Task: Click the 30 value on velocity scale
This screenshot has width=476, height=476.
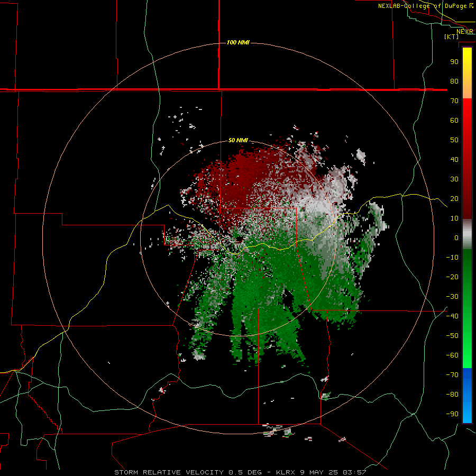Action: [x=454, y=179]
